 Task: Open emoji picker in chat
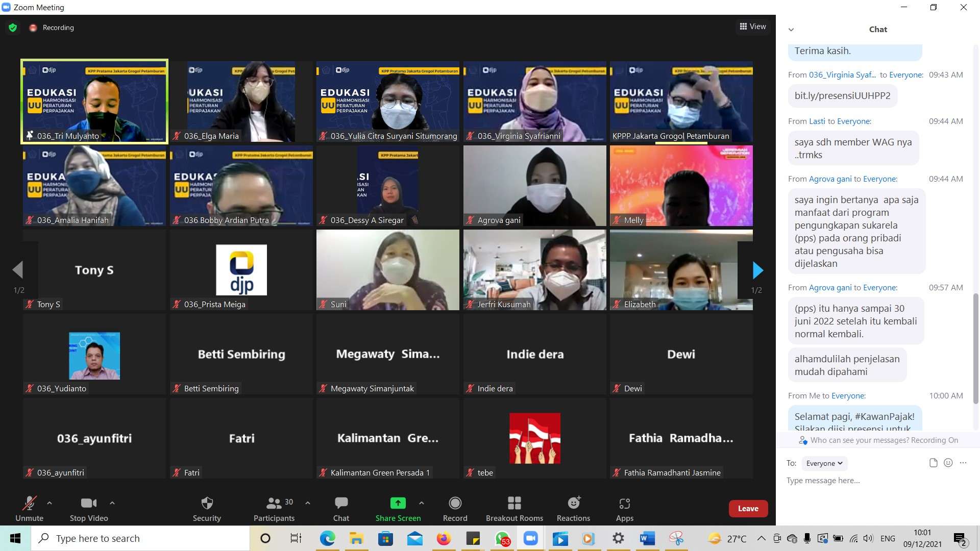coord(948,463)
